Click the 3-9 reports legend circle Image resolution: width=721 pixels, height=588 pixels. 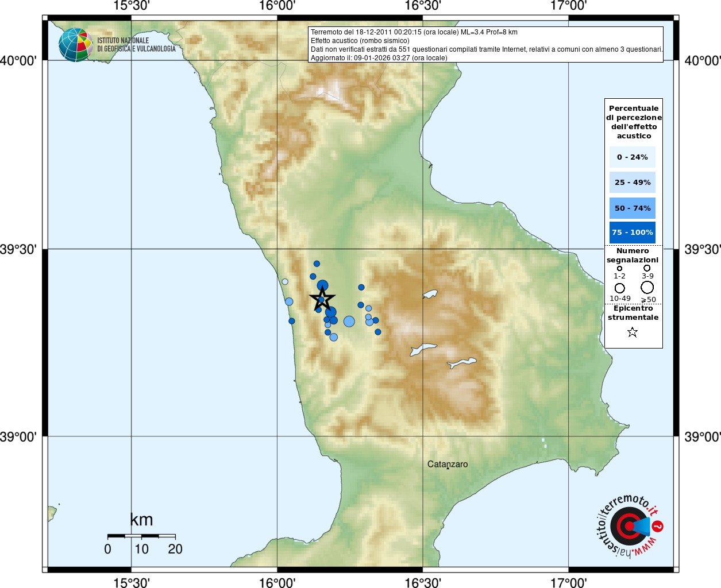[647, 268]
